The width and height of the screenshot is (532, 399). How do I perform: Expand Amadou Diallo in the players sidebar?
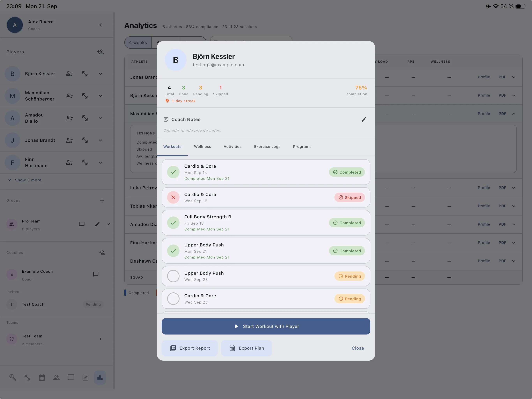(x=100, y=118)
